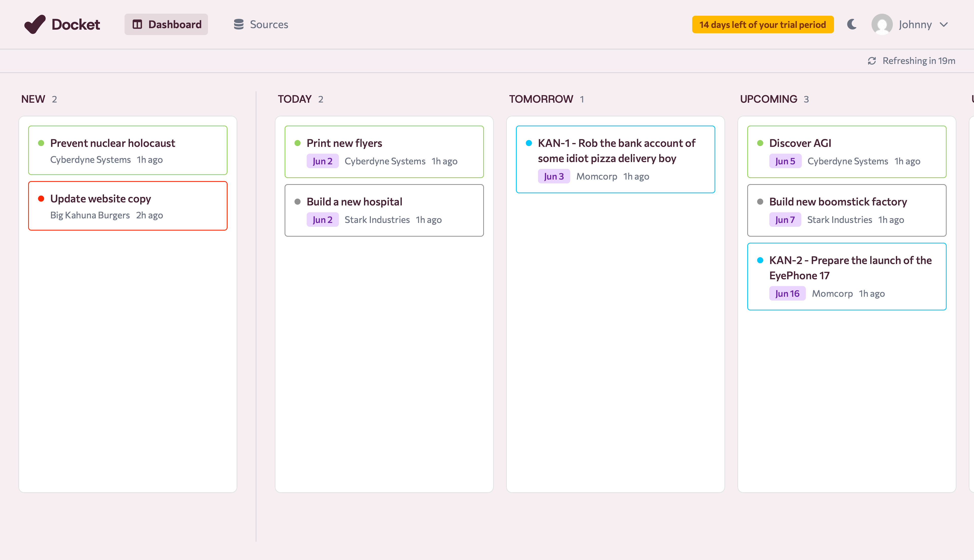974x560 pixels.
Task: Click 'Big Kahuna Burgers' source label
Action: coord(90,215)
